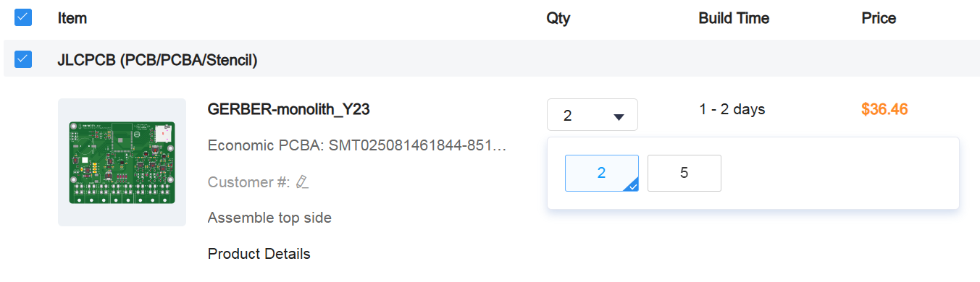Viewport: 980px width, 282px height.
Task: Click the 1 - 2 days build time
Action: click(x=732, y=109)
